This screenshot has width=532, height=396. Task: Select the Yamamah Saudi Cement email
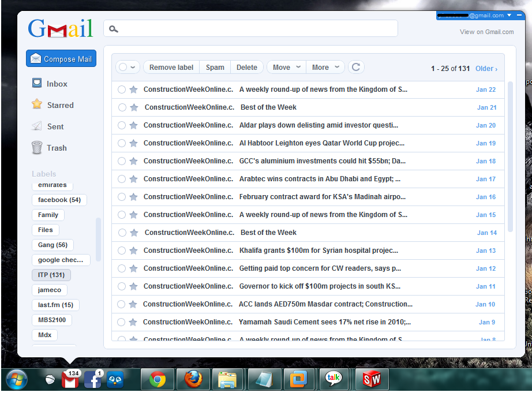pos(121,322)
